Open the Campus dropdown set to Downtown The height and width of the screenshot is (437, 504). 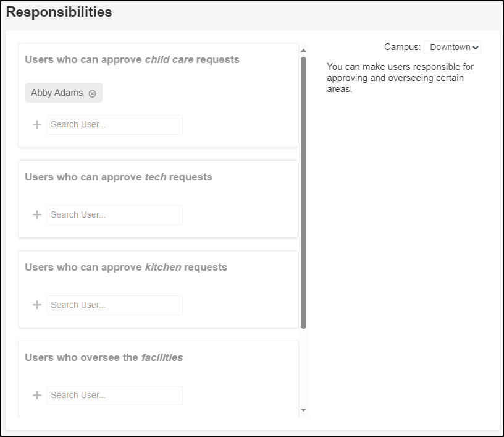tap(452, 48)
